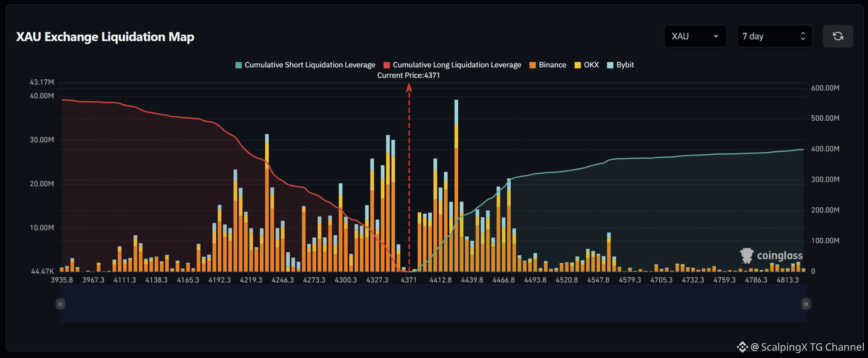
Task: Click the Current Price:4371 label
Action: (409, 75)
